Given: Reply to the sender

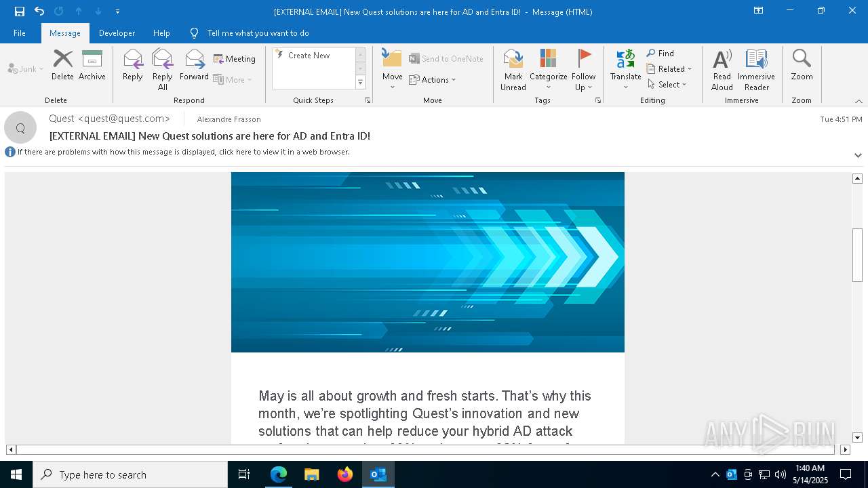Looking at the screenshot, I should click(133, 65).
